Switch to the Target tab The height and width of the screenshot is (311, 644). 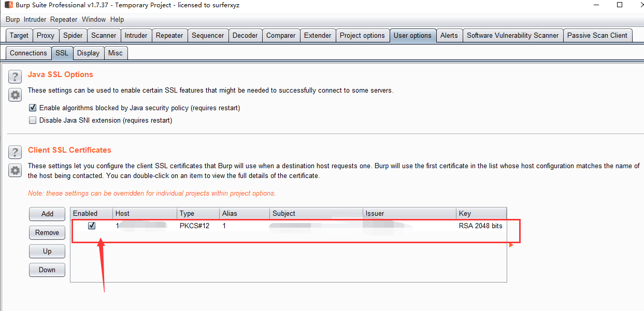tap(19, 36)
